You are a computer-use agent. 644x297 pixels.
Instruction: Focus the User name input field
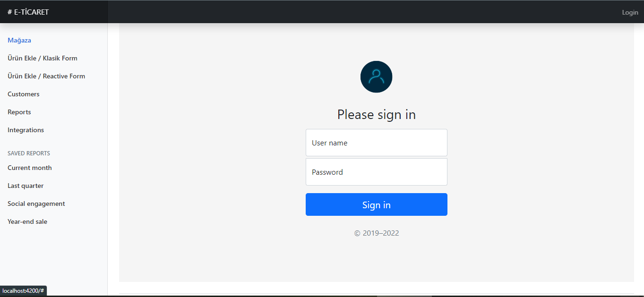[x=376, y=143]
